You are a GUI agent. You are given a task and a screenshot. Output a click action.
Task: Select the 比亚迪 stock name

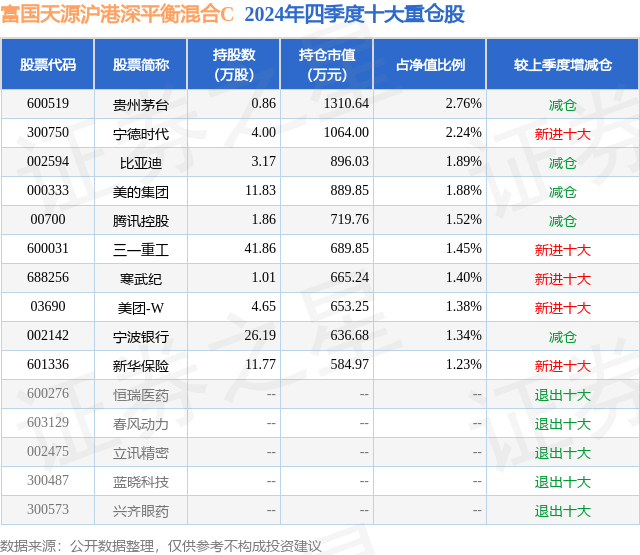click(141, 163)
